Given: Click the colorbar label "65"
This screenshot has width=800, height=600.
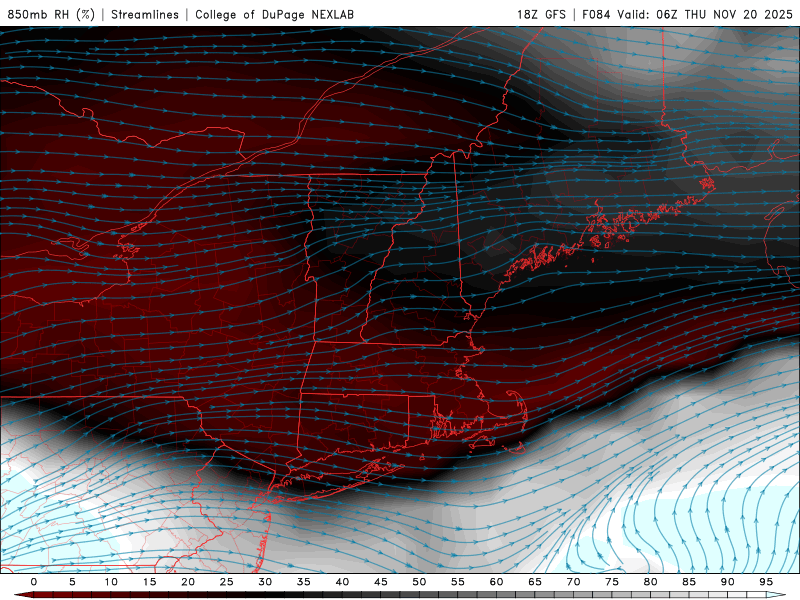Looking at the screenshot, I should click(x=535, y=582).
